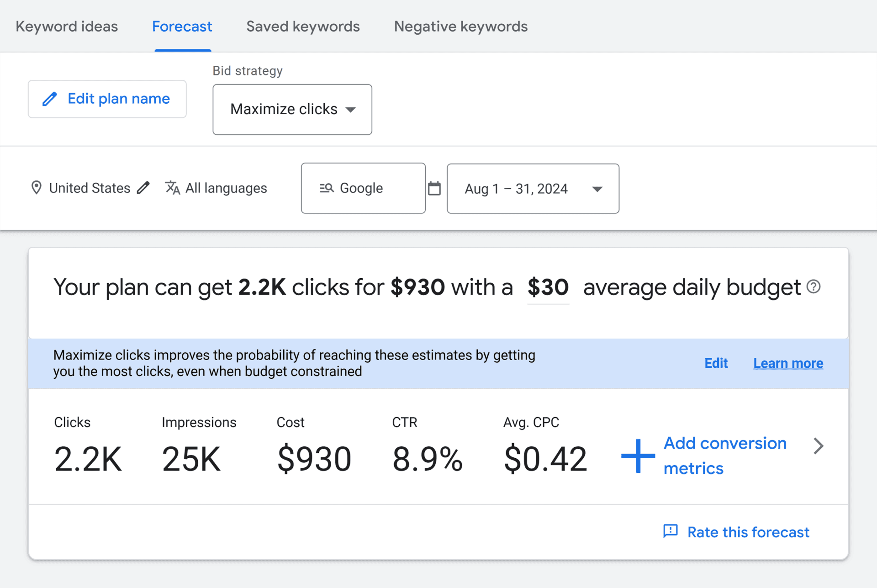Screen dimensions: 877x588
Task: Open the calendar icon next to the date range
Action: [434, 188]
